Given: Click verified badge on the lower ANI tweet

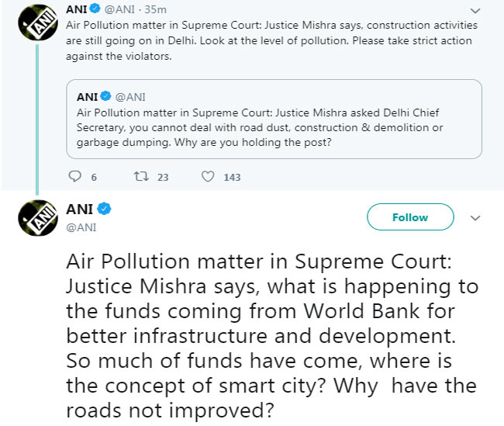Looking at the screenshot, I should click(x=105, y=208).
